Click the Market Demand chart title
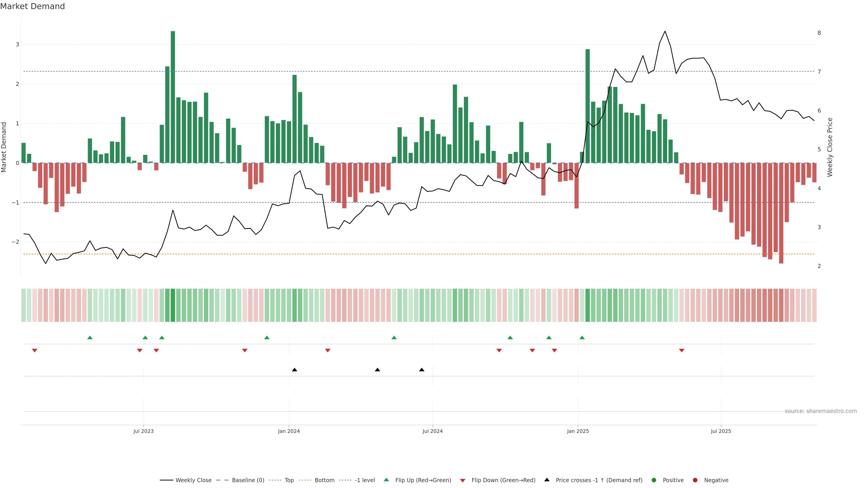Screen dimensions: 868x488 tap(32, 6)
